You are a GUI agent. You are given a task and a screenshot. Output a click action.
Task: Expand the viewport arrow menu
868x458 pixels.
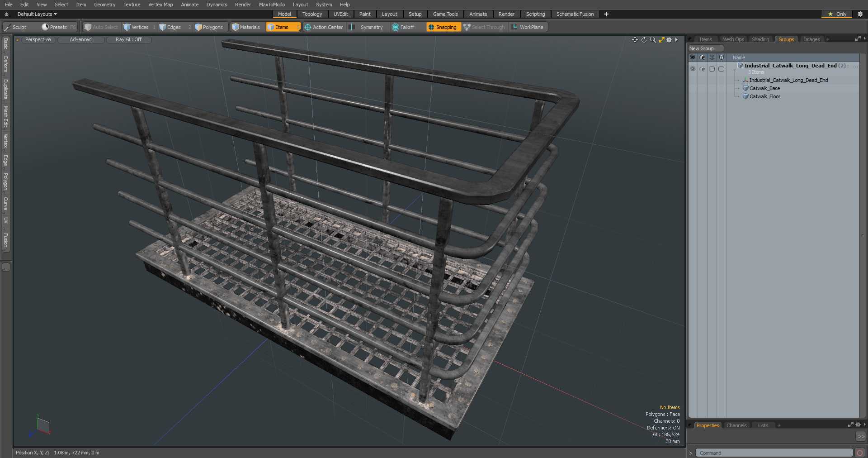[x=676, y=40]
